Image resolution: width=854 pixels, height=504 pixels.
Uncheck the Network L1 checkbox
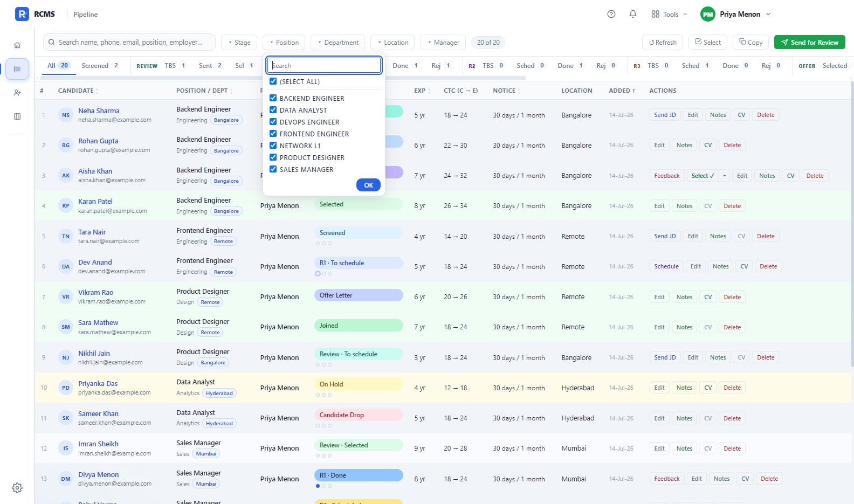(x=273, y=146)
